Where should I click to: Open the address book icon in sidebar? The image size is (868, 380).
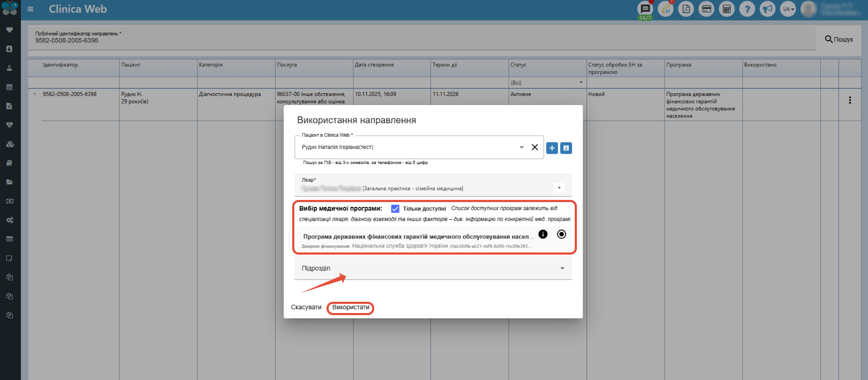tap(9, 49)
